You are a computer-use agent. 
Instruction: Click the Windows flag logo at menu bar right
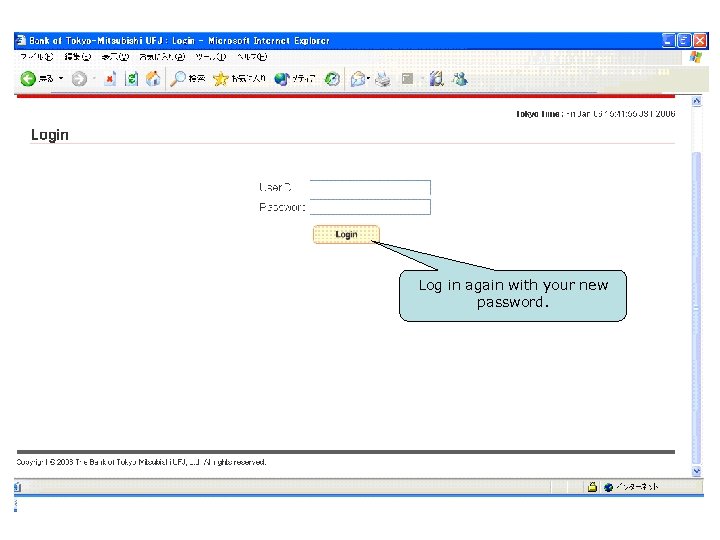696,57
